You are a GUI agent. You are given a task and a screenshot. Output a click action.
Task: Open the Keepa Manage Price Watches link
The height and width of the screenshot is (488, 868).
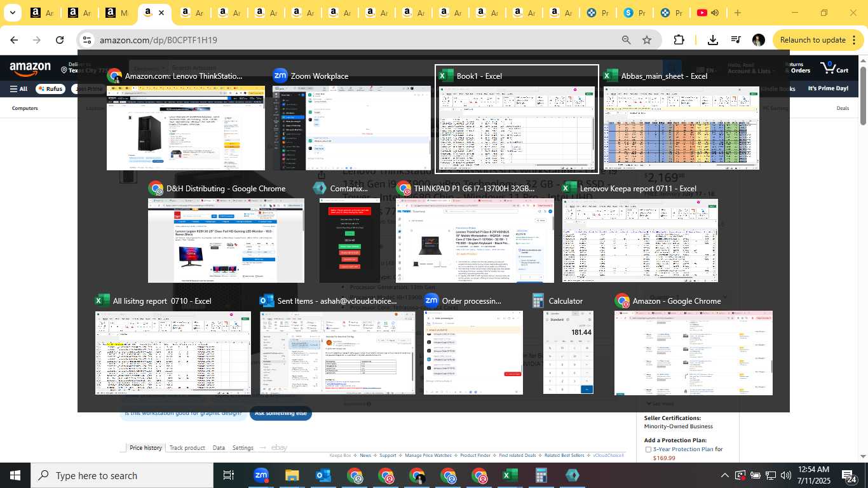[x=429, y=456]
